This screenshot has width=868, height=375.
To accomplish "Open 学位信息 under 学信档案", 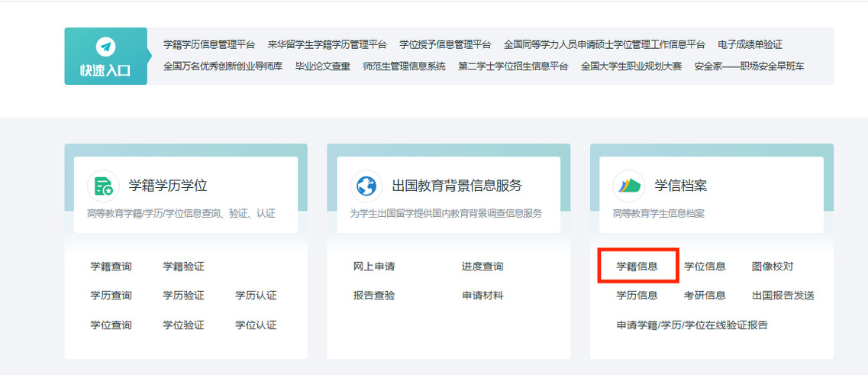I will tap(705, 267).
